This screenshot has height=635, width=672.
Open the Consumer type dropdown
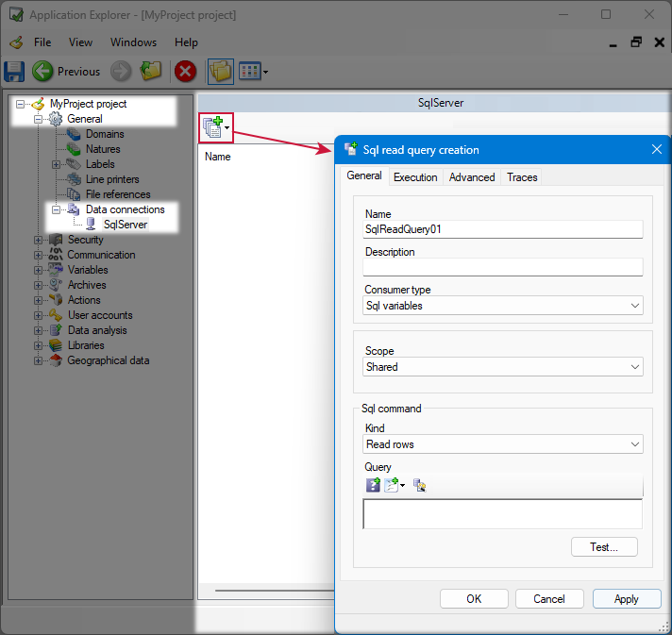point(503,306)
